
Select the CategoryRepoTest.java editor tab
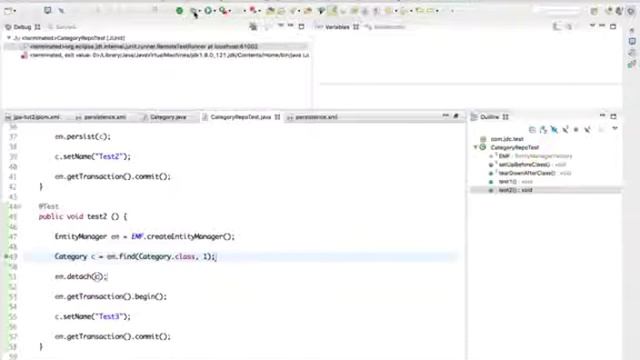tap(240, 117)
